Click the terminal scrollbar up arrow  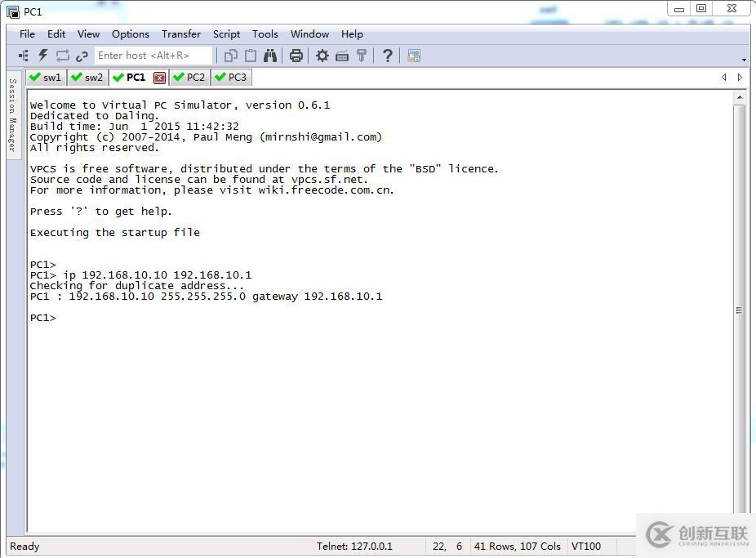click(740, 97)
